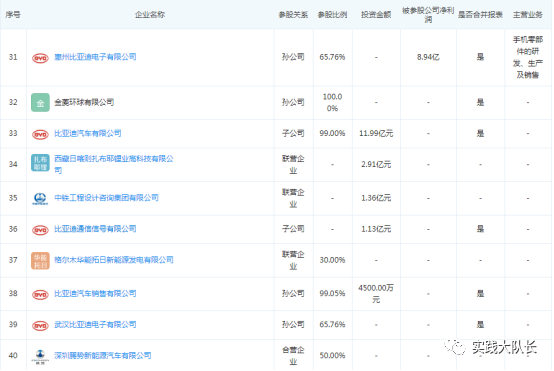
Task: Open 武汉比亚迪电子有限公司 link
Action: [x=95, y=324]
